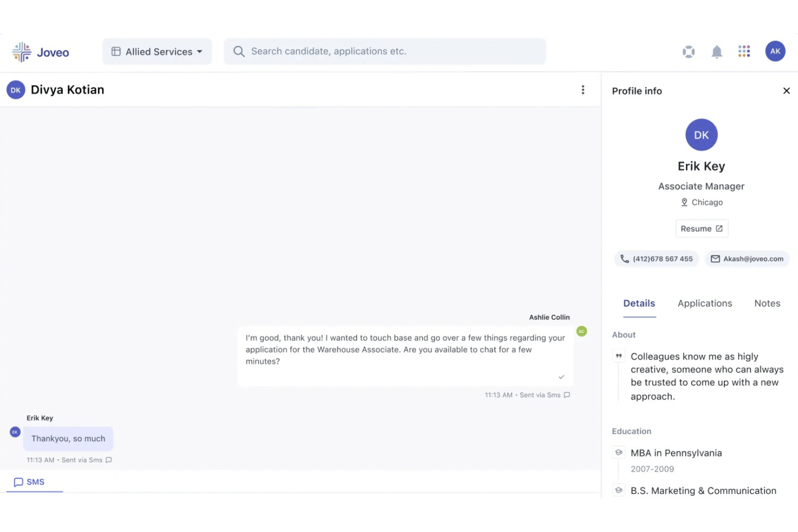Viewport: 798px width, 532px height.
Task: Open the notifications bell
Action: coord(717,52)
